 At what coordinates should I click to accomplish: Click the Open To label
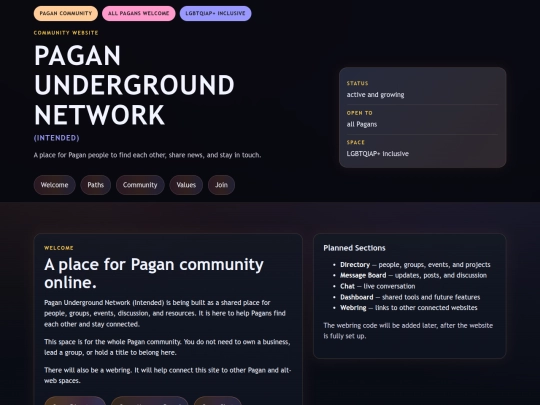click(x=360, y=113)
